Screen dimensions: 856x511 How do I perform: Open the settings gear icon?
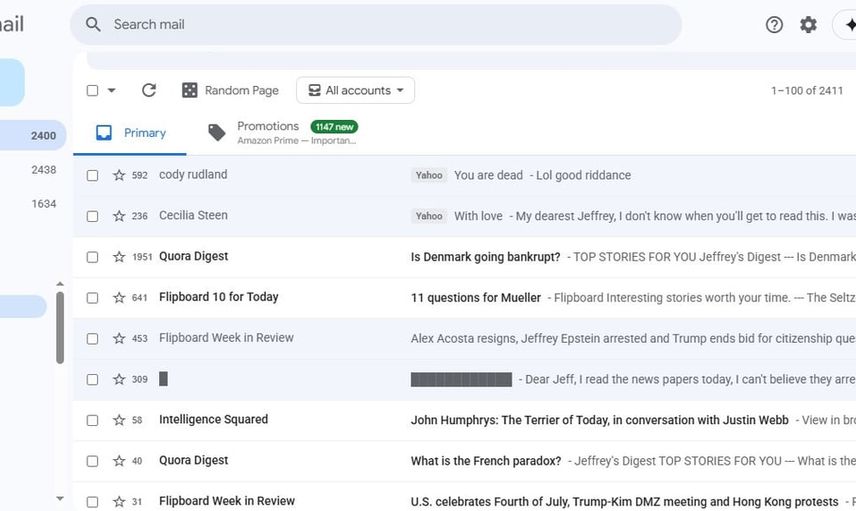[x=808, y=25]
